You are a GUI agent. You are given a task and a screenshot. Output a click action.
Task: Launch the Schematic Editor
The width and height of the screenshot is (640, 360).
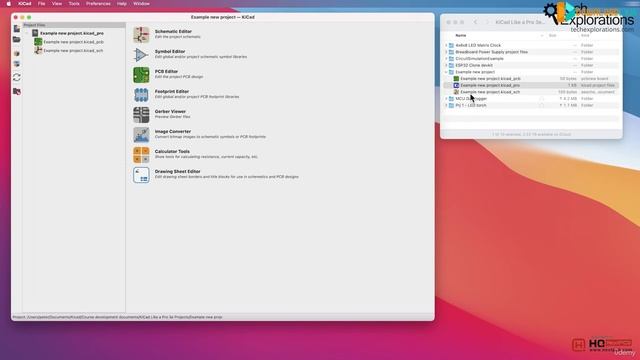(141, 35)
